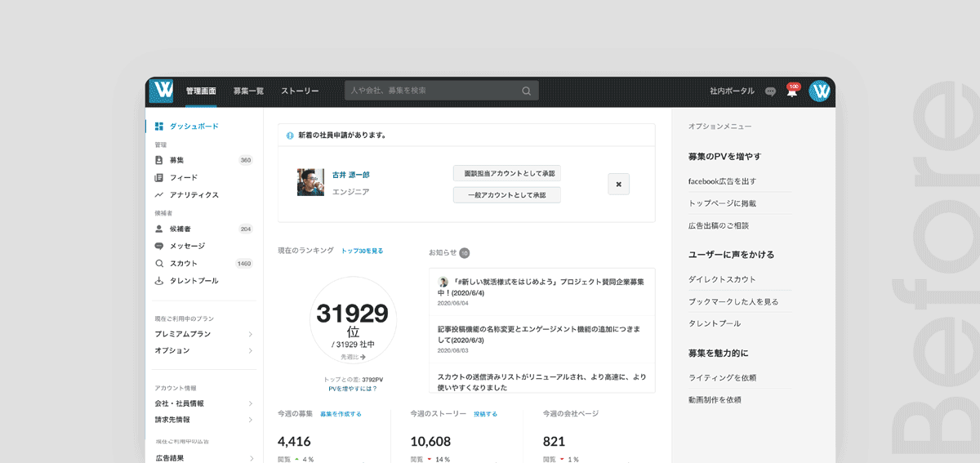Click タレントプール in option menu

point(715,323)
